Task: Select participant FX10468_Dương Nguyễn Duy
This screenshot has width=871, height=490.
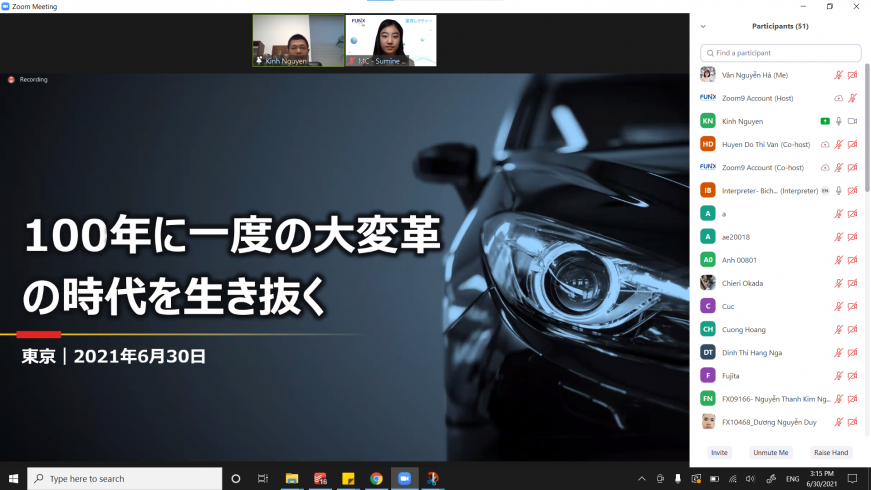Action: click(780, 422)
